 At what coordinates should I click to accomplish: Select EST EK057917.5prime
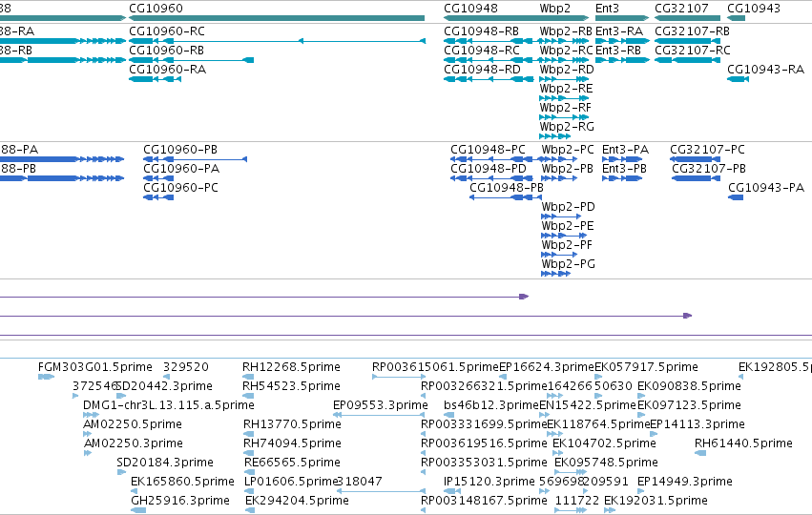(646, 367)
